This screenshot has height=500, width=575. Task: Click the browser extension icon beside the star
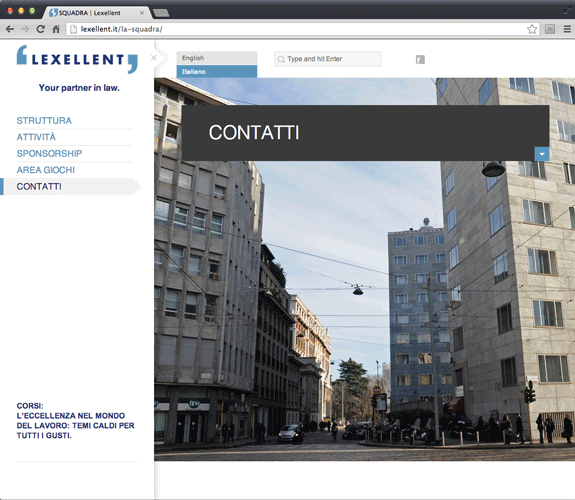[x=550, y=29]
